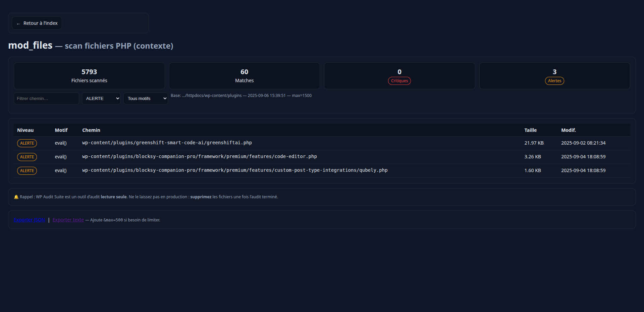Image resolution: width=644 pixels, height=312 pixels.
Task: Click 'Retour à l'index'
Action: point(36,23)
